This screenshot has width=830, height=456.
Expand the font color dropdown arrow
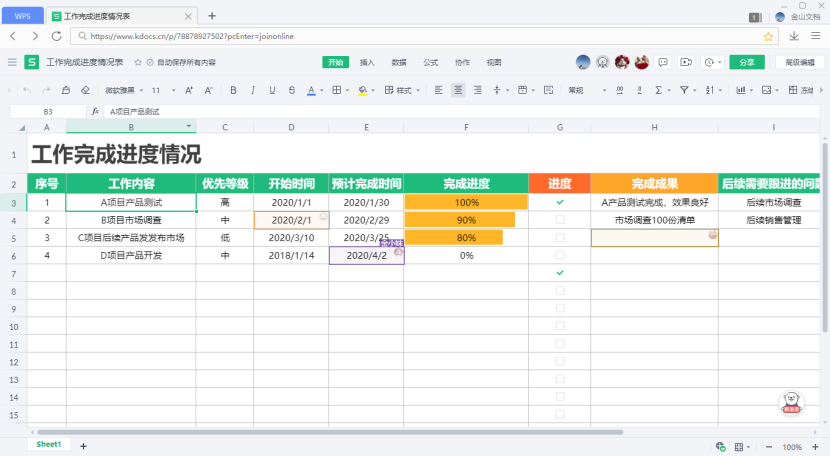[321, 91]
